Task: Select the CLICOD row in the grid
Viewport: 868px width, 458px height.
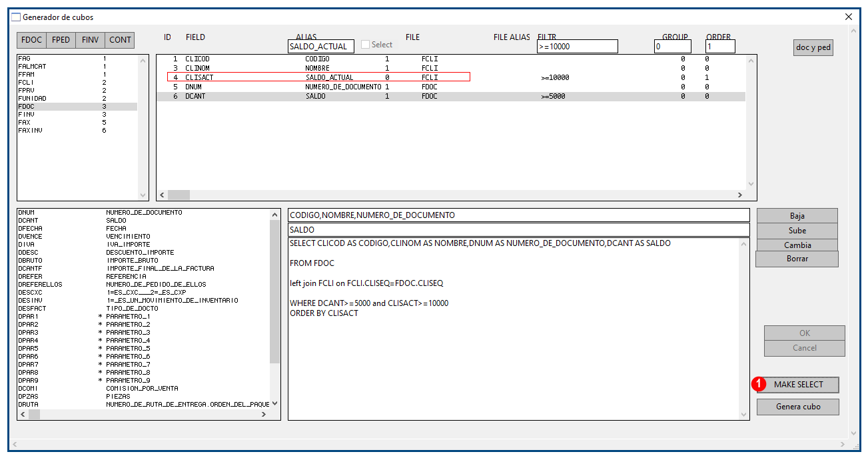Action: [451, 59]
